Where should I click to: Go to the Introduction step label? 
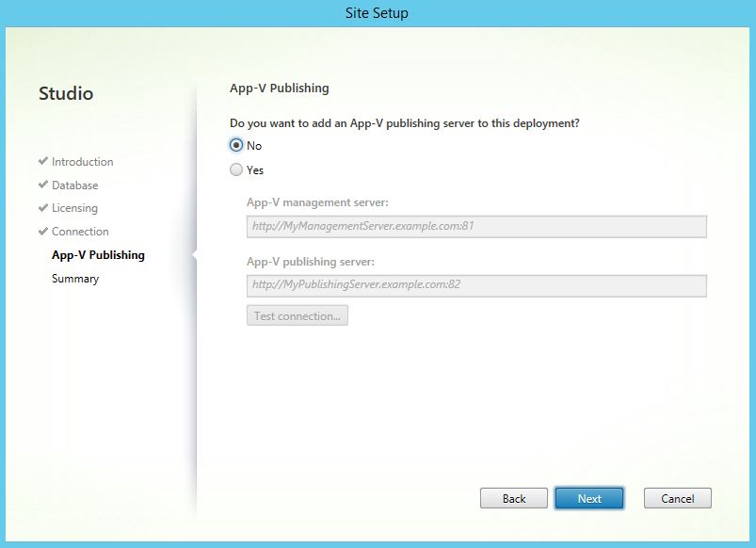82,162
